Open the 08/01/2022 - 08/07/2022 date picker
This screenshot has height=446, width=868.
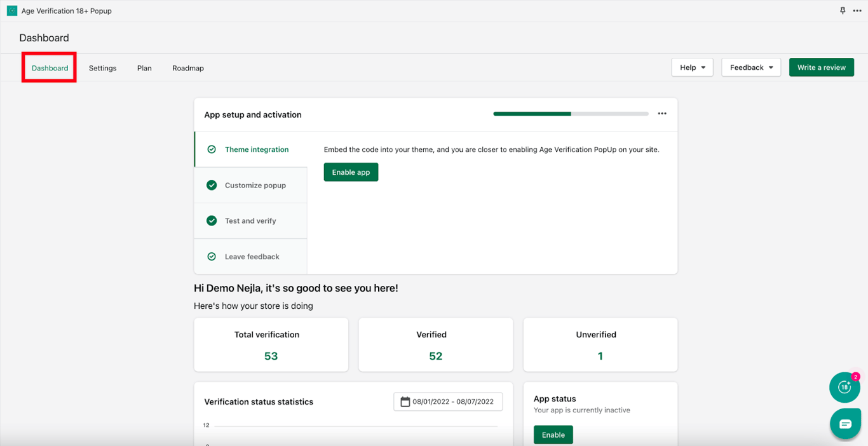click(448, 402)
